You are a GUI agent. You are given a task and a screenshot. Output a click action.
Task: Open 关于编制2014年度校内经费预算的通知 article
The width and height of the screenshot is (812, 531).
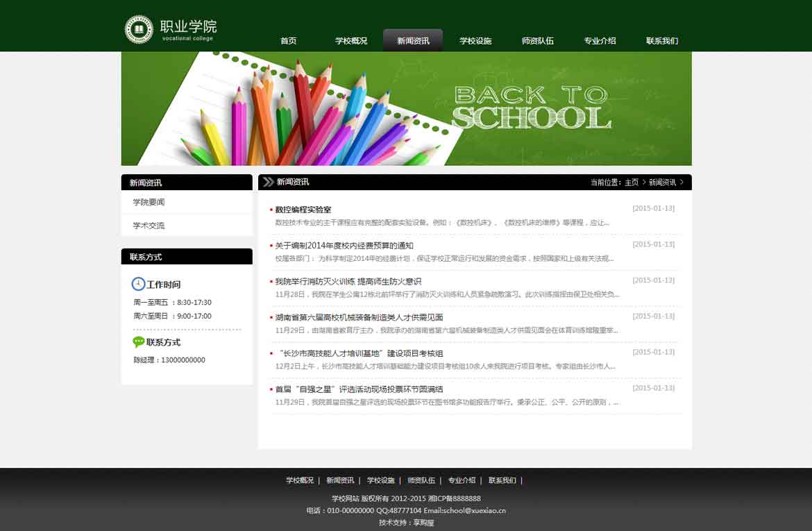click(x=344, y=246)
